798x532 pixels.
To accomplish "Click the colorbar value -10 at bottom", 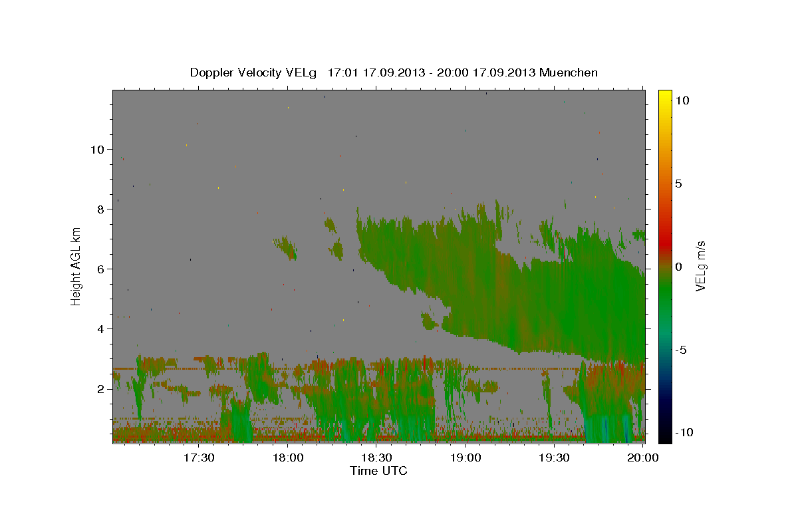I will pyautogui.click(x=684, y=433).
